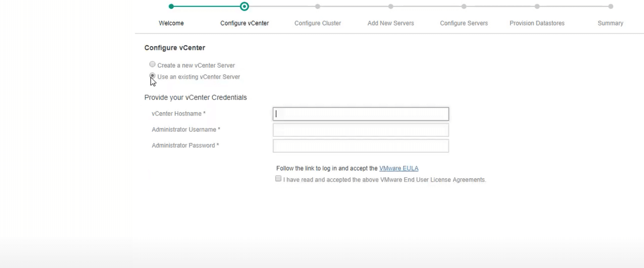Go to the Welcome step label
This screenshot has width=644, height=268.
[171, 23]
